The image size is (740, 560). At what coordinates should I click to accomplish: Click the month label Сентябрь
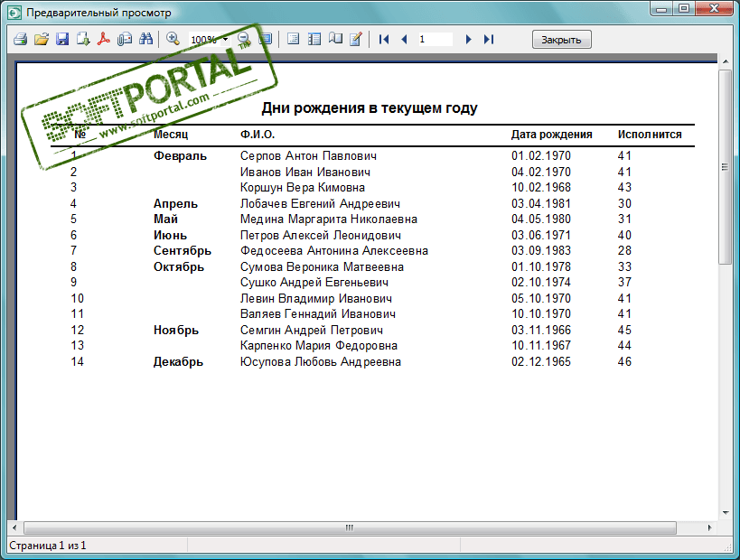point(183,250)
